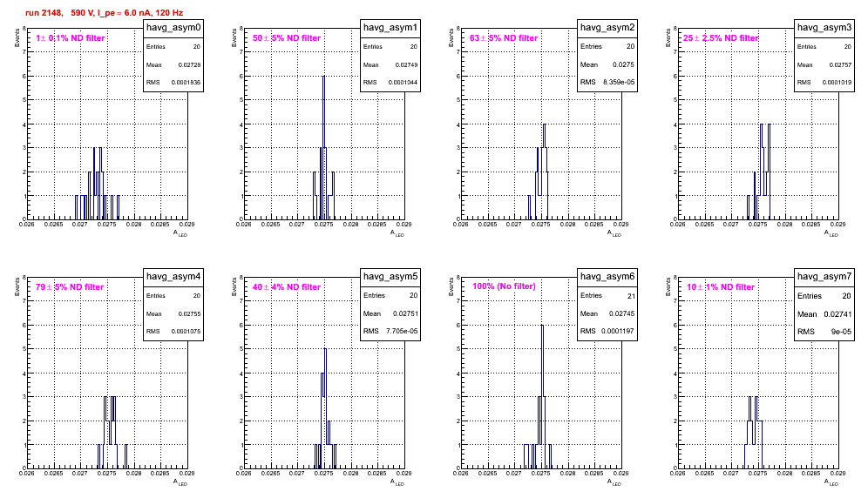The image size is (868, 498).
Task: Click the blue histogram in the 25± 2.5% plot
Action: 759,172
